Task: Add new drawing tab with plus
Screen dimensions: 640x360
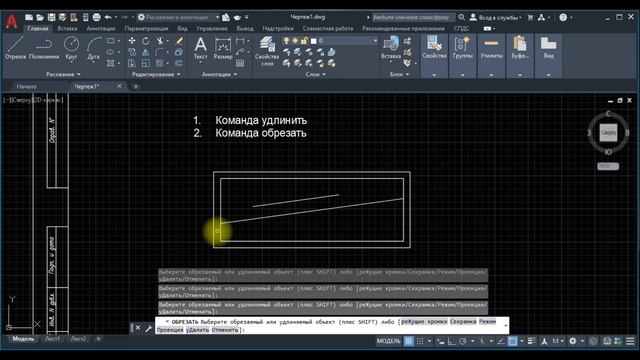Action: coord(136,87)
